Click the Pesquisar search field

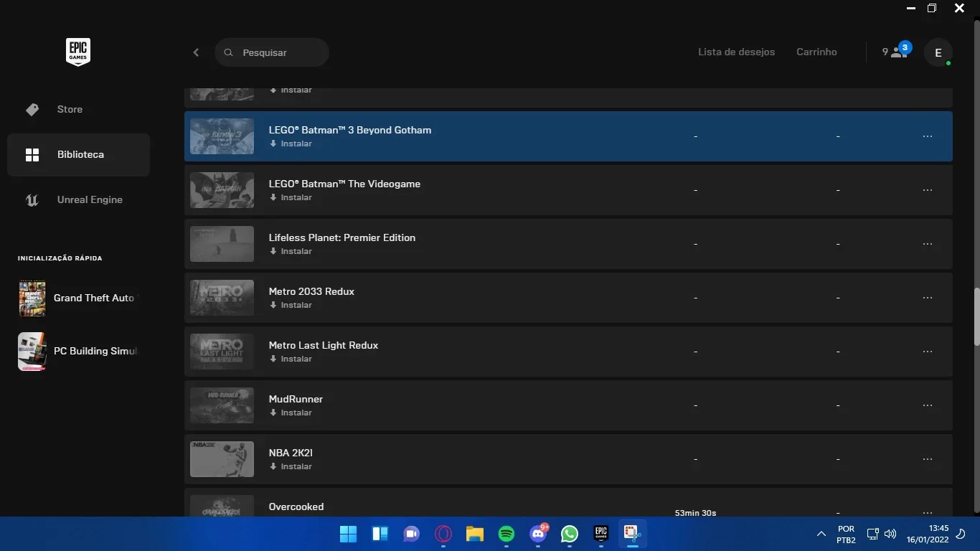pos(272,52)
